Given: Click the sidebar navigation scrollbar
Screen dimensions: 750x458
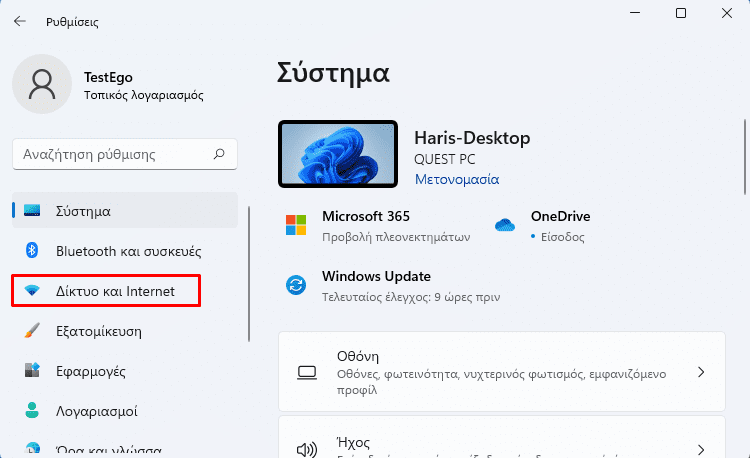Looking at the screenshot, I should coord(249,273).
